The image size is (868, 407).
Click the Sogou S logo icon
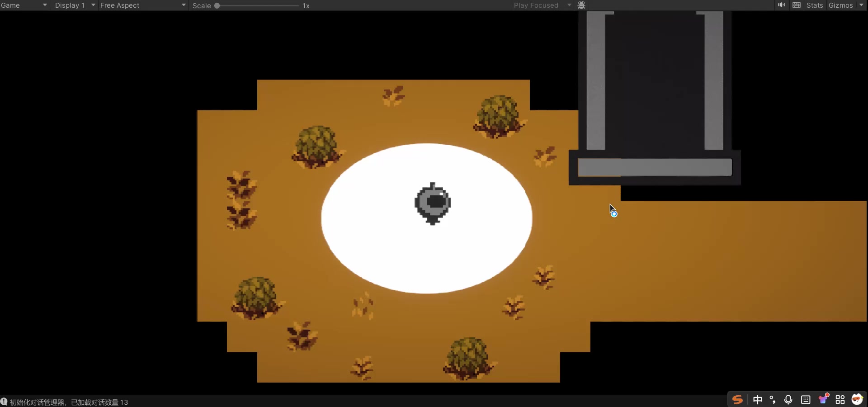(x=737, y=399)
